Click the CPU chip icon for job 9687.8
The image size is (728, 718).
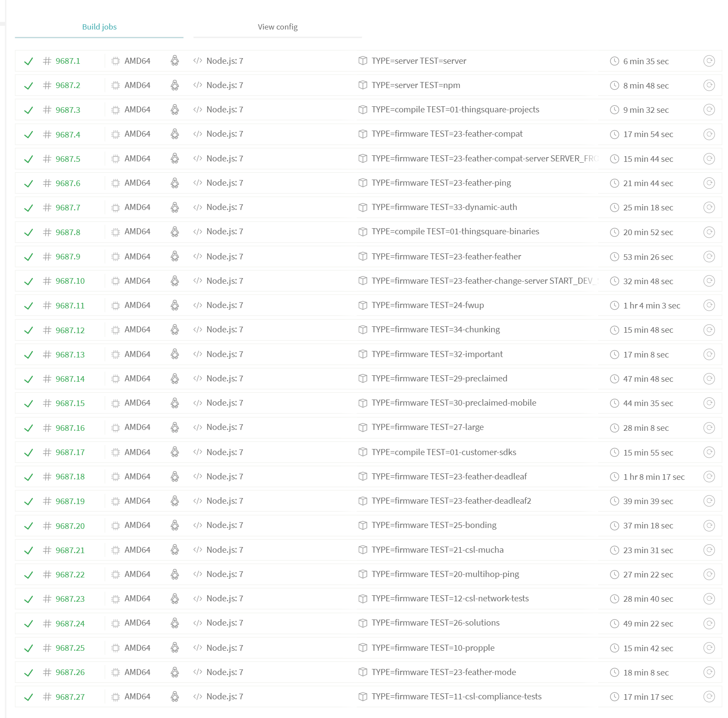pyautogui.click(x=115, y=232)
